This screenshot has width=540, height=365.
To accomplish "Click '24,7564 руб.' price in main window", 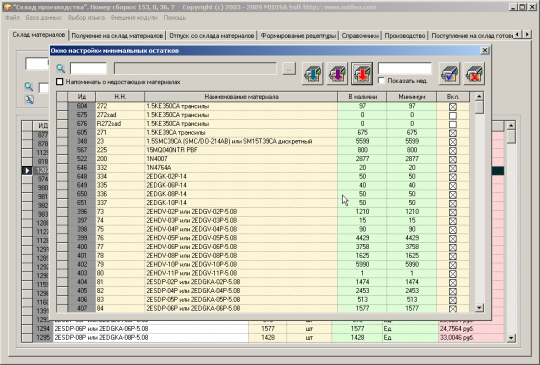I will click(x=471, y=329).
